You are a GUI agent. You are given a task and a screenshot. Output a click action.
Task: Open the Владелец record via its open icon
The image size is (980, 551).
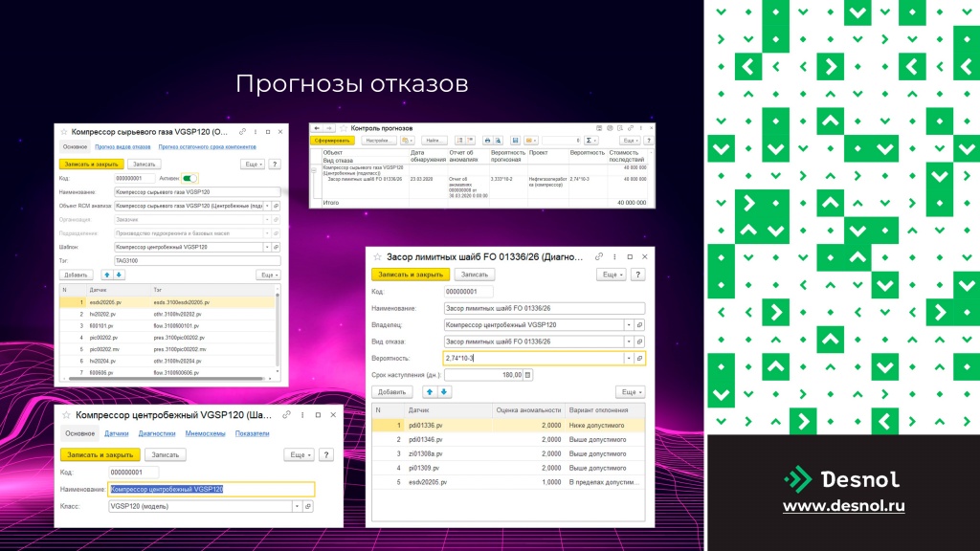[639, 325]
